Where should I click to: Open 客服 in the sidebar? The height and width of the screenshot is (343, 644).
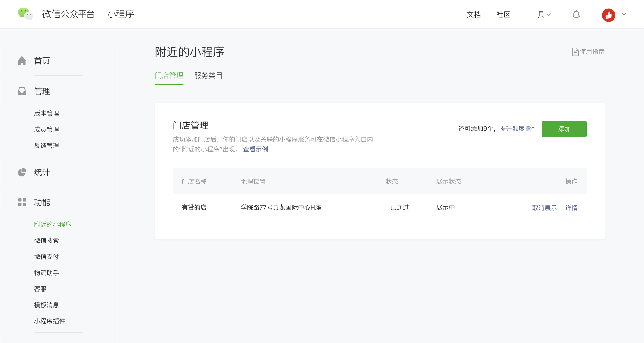(x=40, y=289)
